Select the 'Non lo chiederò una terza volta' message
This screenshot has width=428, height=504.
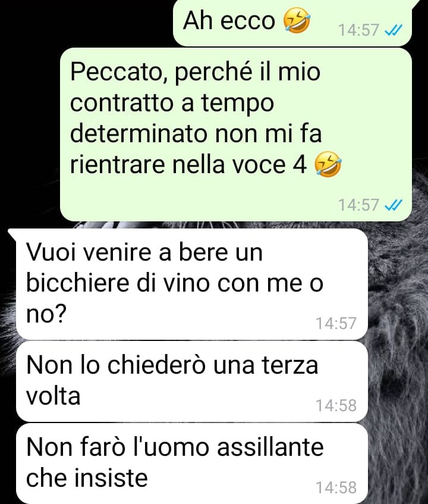[191, 381]
